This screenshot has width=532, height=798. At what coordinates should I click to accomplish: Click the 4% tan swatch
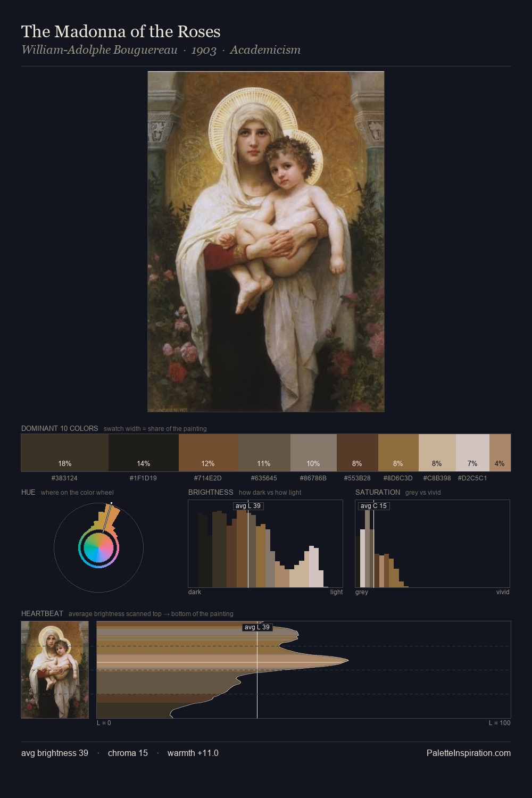500,453
